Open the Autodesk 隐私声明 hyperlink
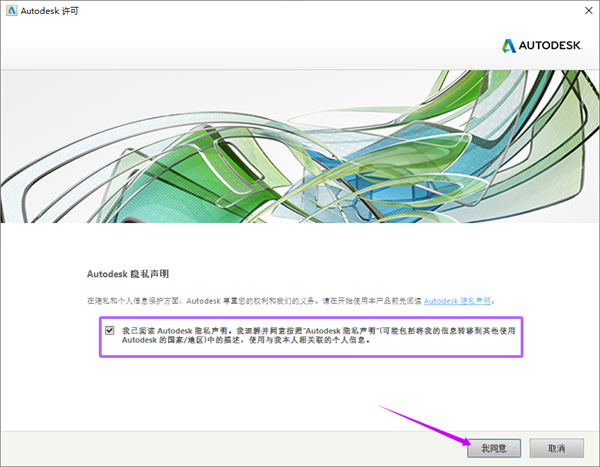This screenshot has height=467, width=600. (457, 301)
